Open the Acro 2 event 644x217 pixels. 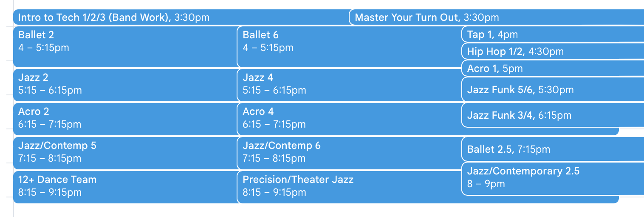point(125,119)
